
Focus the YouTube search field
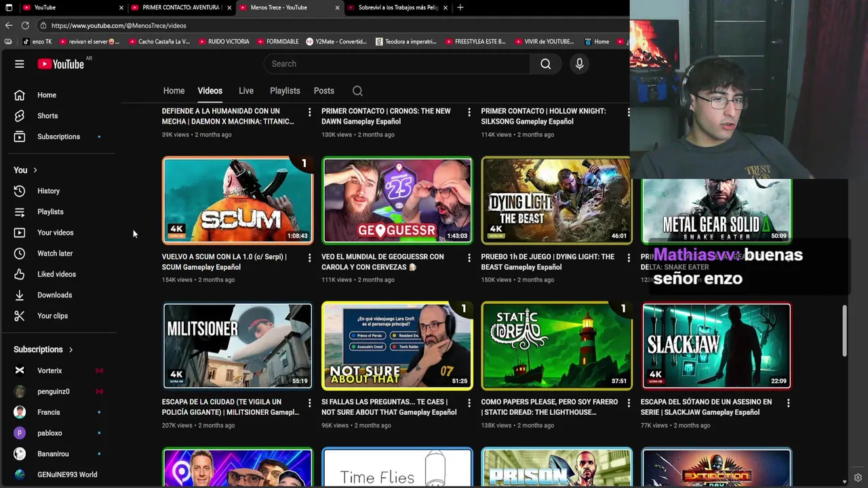coord(397,64)
